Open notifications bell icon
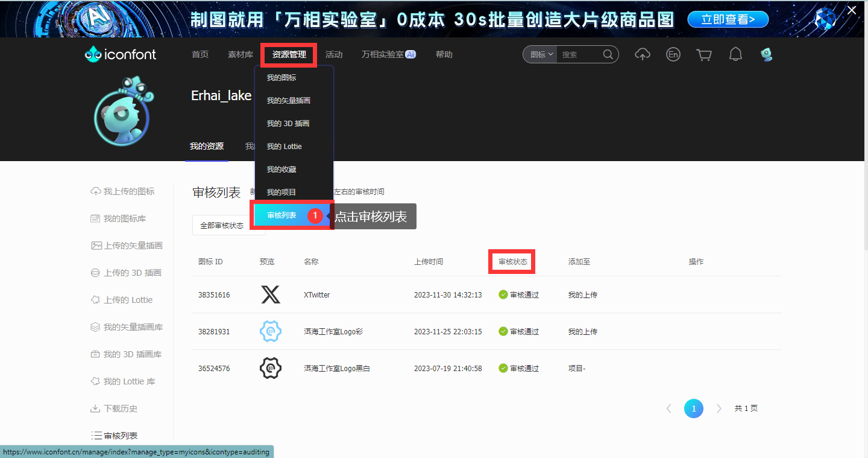This screenshot has height=458, width=868. 735,54
